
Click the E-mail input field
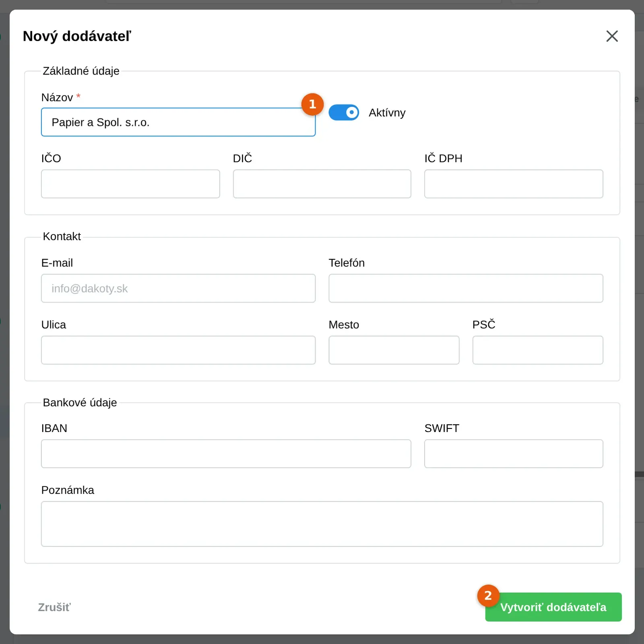pos(178,288)
